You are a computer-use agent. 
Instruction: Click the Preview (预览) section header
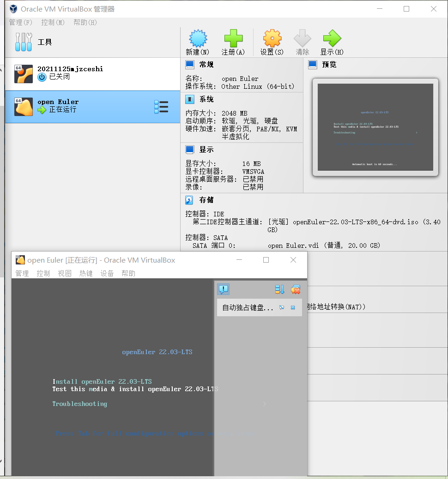(329, 64)
